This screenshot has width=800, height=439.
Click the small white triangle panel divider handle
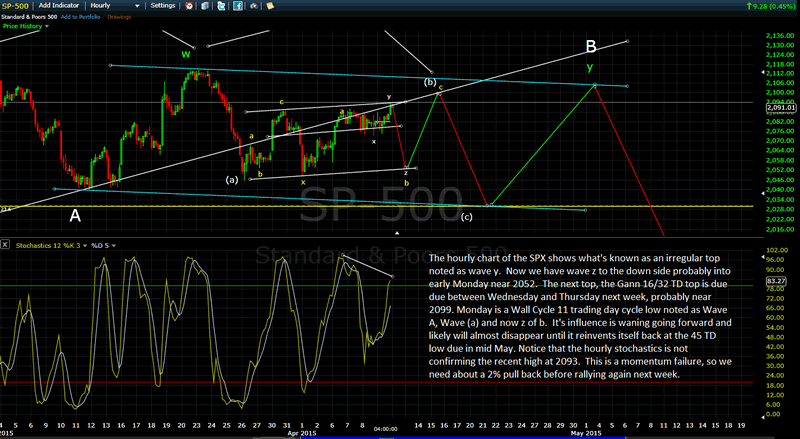pos(397,233)
